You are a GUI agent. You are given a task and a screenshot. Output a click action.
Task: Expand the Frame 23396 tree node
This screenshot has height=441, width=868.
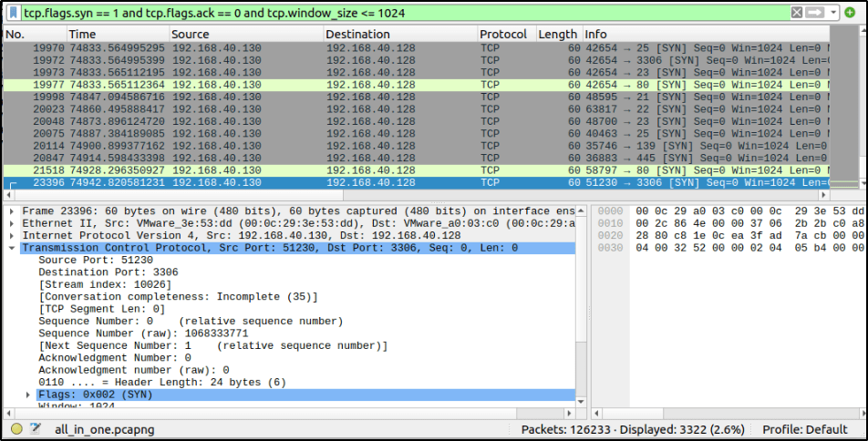(x=11, y=211)
